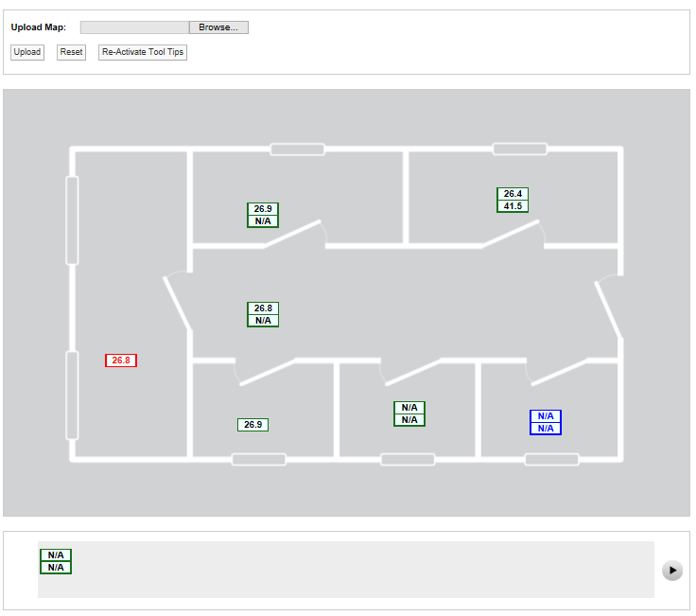The image size is (696, 616).
Task: Click the Browse... file button
Action: coord(218,27)
